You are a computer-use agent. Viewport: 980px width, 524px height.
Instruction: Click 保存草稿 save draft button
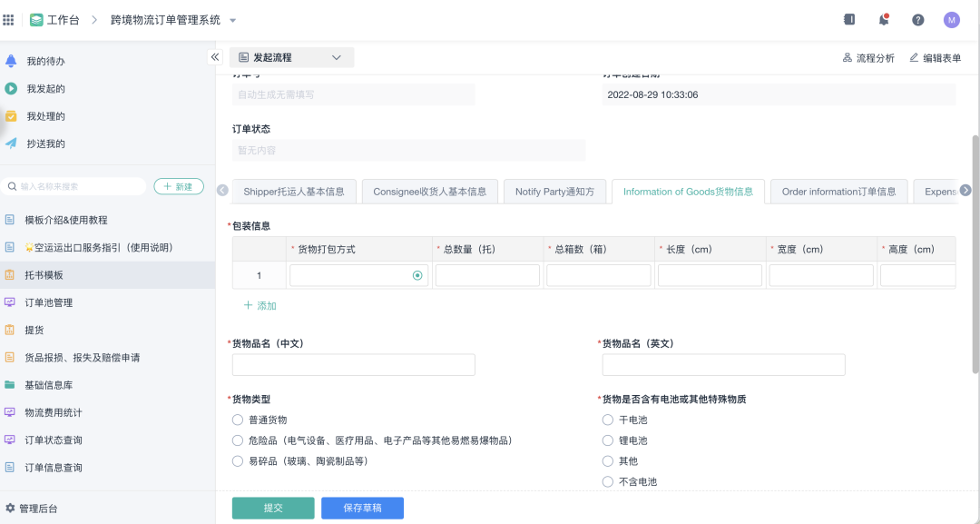362,508
